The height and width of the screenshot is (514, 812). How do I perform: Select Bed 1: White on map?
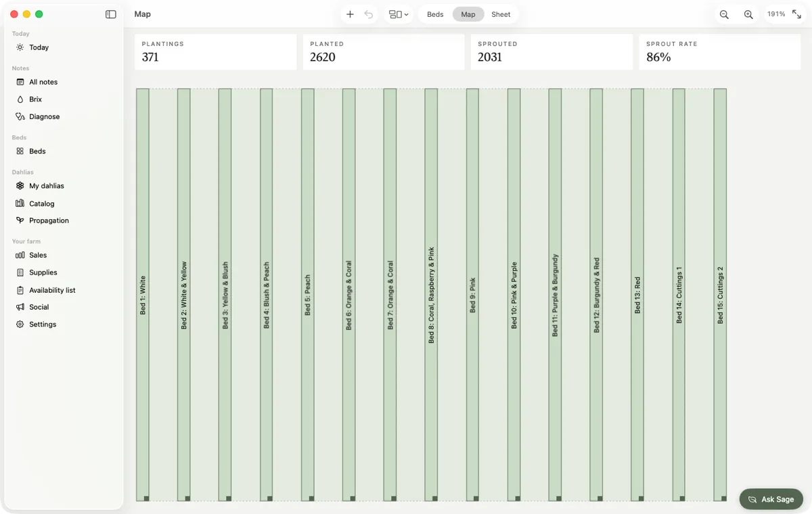point(143,295)
